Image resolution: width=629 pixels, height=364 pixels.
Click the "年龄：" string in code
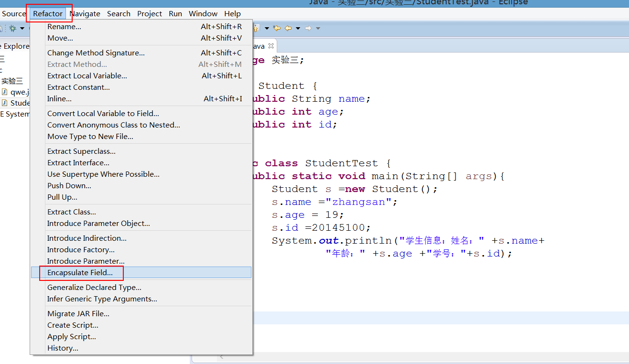point(346,254)
